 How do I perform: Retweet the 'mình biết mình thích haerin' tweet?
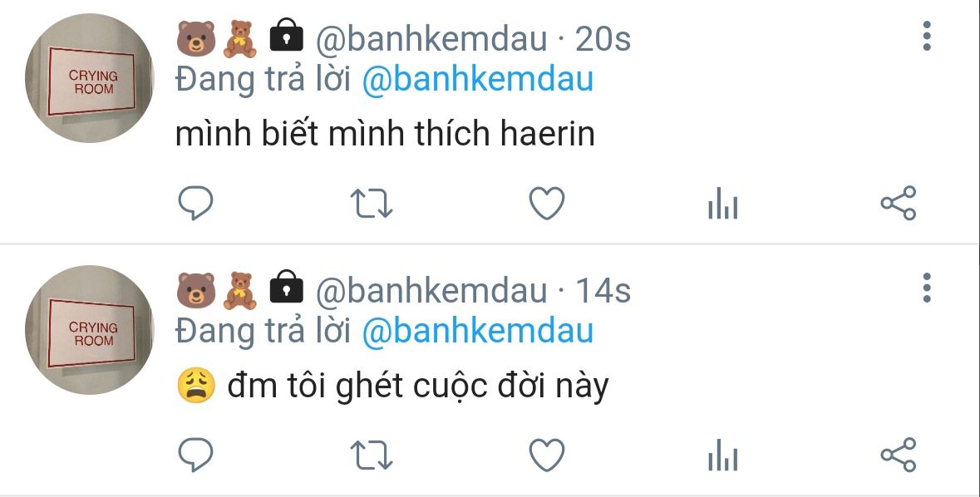[x=372, y=204]
